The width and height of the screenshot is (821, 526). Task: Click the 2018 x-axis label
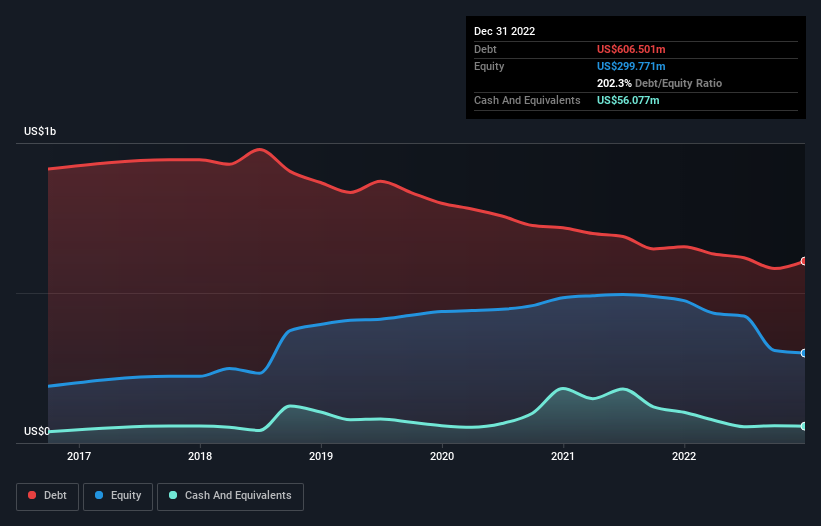tap(200, 456)
